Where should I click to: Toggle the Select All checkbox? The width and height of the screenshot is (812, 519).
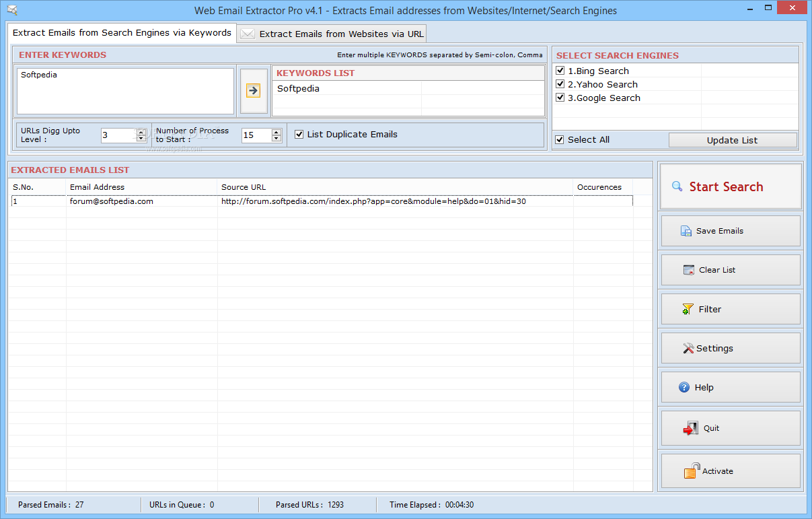point(560,139)
